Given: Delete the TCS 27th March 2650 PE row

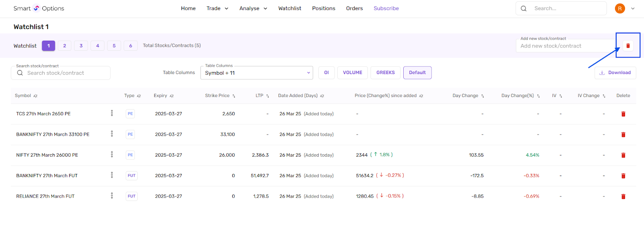Looking at the screenshot, I should (623, 114).
